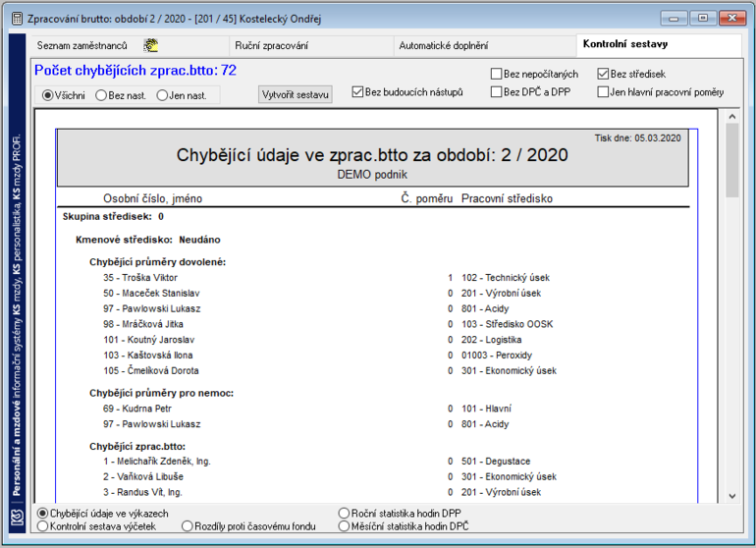Click the Vytvořit sestavu button
The width and height of the screenshot is (756, 548).
pyautogui.click(x=296, y=94)
